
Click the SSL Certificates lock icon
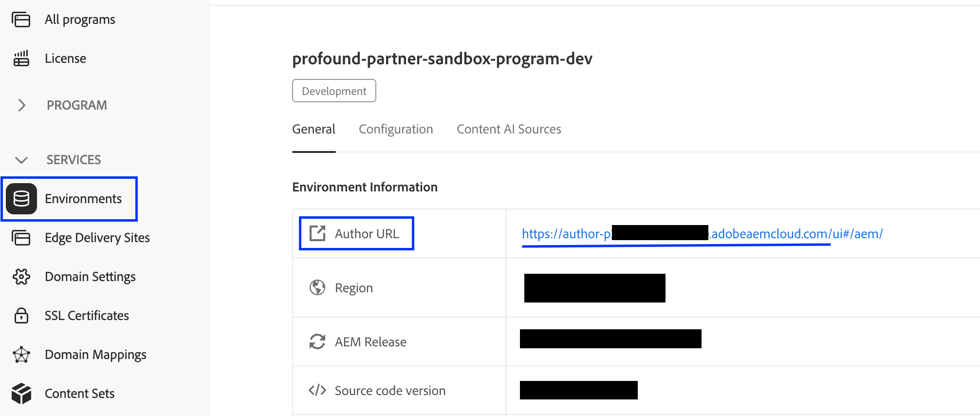tap(21, 316)
